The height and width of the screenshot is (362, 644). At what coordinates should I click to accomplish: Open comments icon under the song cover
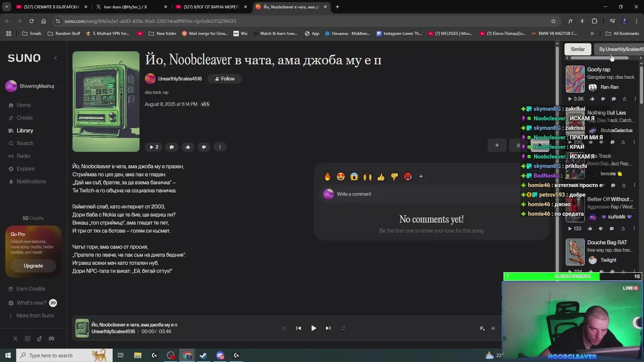(172, 147)
